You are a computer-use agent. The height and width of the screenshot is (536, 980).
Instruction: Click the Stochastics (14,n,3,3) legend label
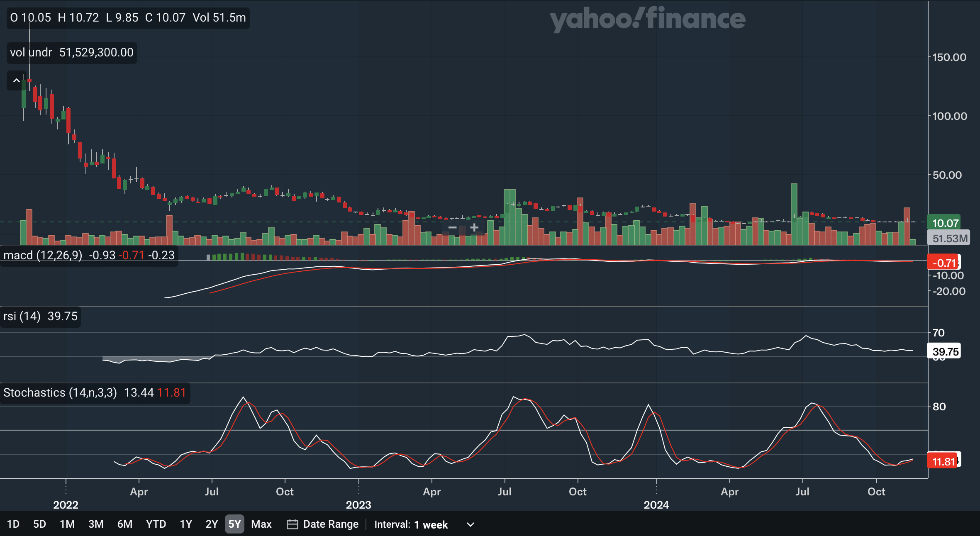pos(60,392)
